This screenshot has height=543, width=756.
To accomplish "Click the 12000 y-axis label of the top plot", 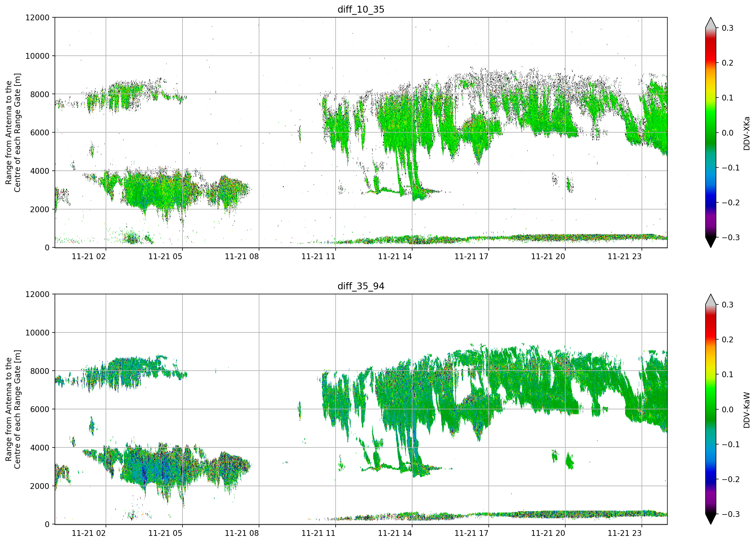I will click(x=37, y=18).
